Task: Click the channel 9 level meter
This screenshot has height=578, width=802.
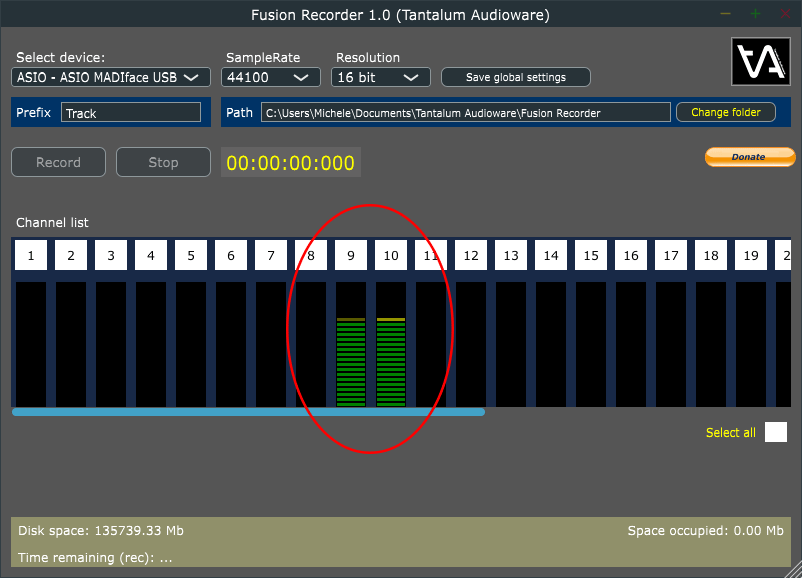Action: pos(351,344)
